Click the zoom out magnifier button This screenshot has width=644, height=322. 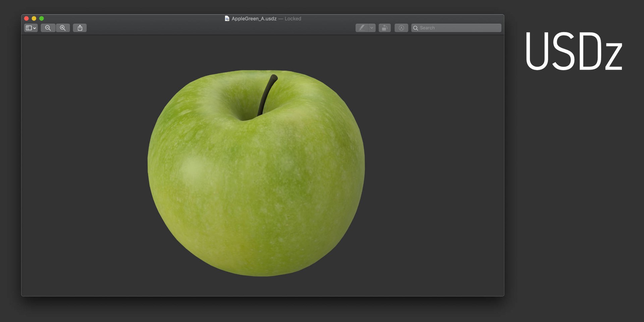point(48,28)
